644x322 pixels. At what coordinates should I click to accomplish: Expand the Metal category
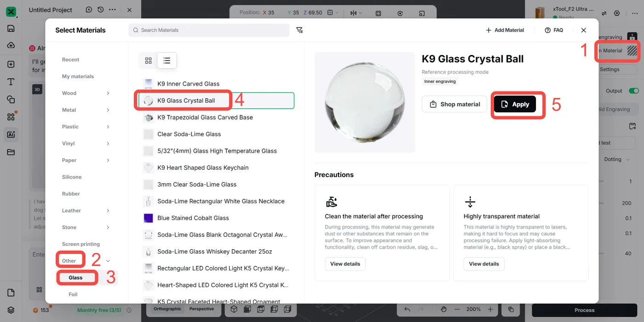point(86,110)
